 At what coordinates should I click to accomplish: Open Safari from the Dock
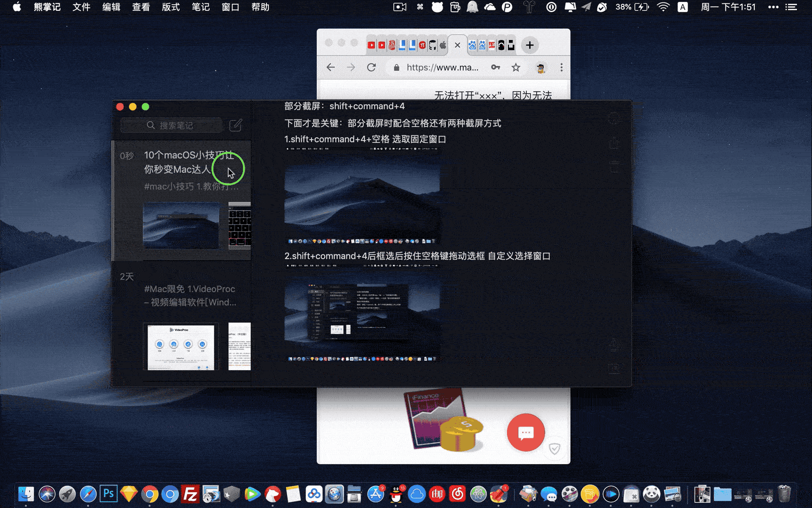(x=88, y=494)
